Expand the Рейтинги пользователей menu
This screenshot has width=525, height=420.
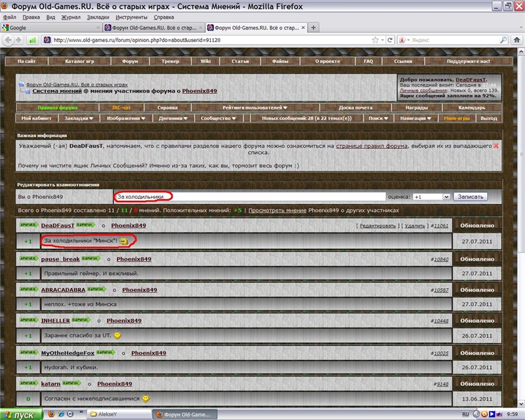[255, 108]
